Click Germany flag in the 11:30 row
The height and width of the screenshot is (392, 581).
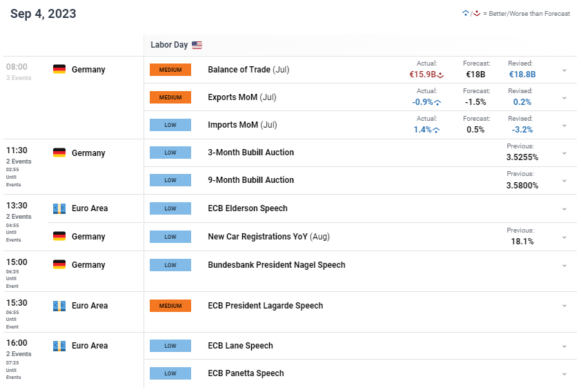tap(59, 153)
